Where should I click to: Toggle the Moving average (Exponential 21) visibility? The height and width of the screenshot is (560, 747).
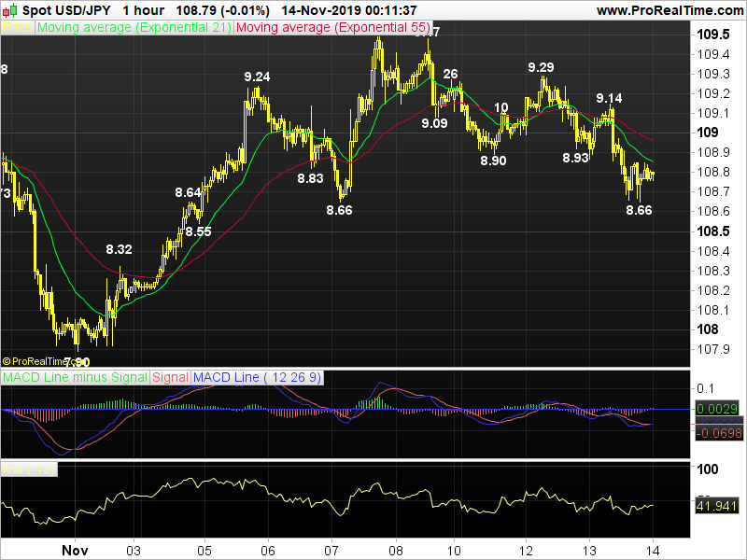(134, 27)
